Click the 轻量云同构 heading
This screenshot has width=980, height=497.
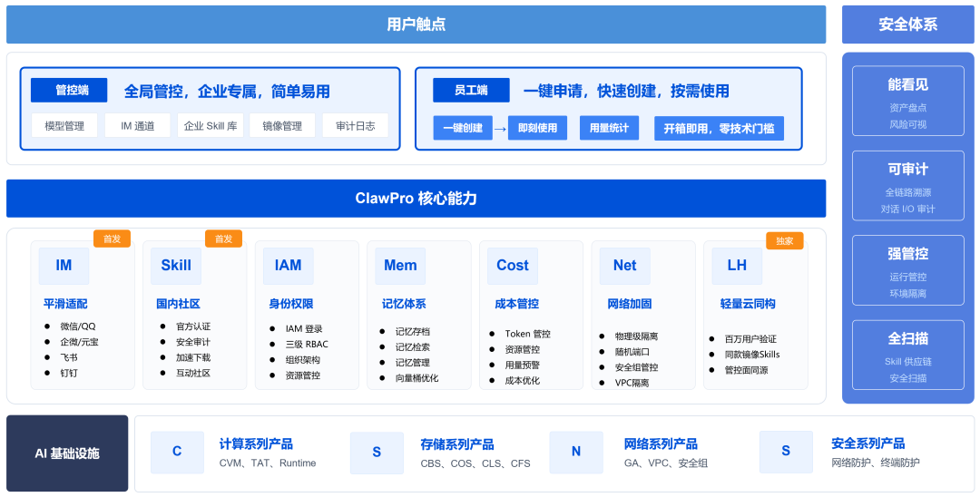tap(748, 304)
